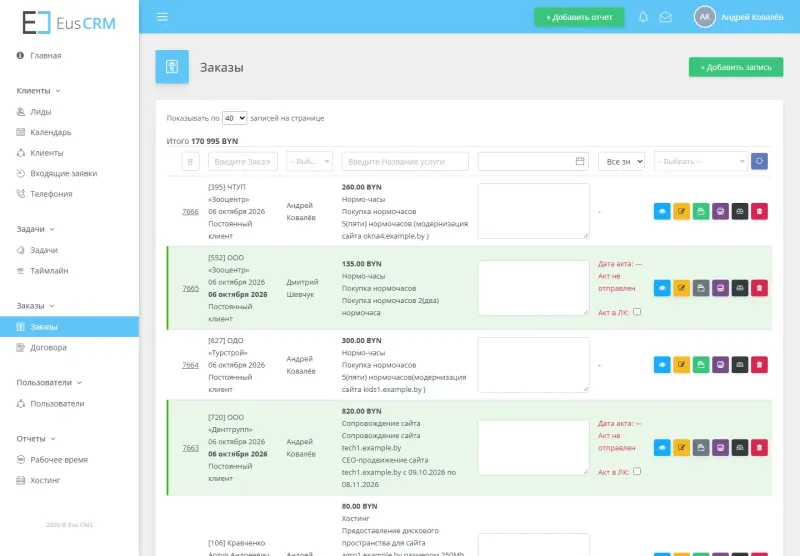Delete order 7663 with the red trash icon
Screen dimensions: 800x556
pyautogui.click(x=759, y=448)
